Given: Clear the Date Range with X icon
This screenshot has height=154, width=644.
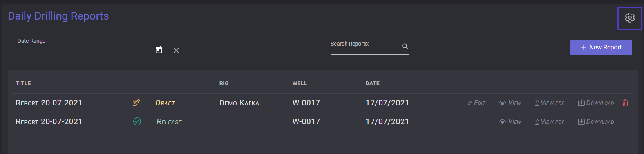Looking at the screenshot, I should [176, 50].
